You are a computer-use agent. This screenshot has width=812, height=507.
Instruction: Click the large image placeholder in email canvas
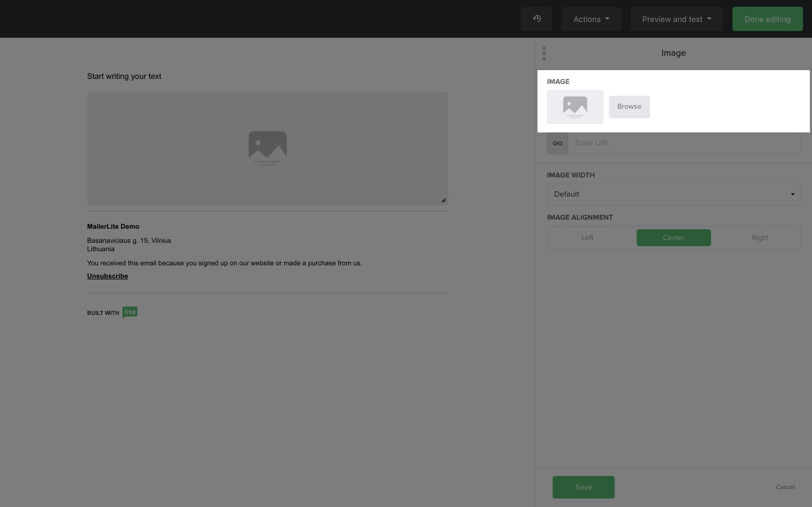(267, 148)
